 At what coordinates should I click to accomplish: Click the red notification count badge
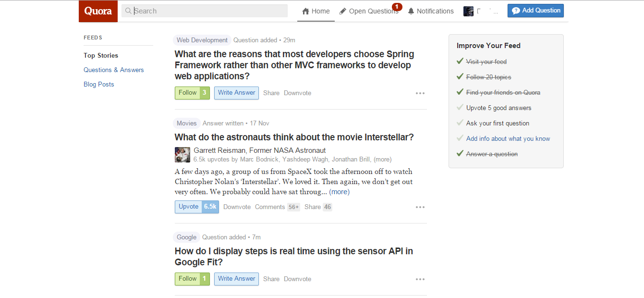(x=397, y=7)
